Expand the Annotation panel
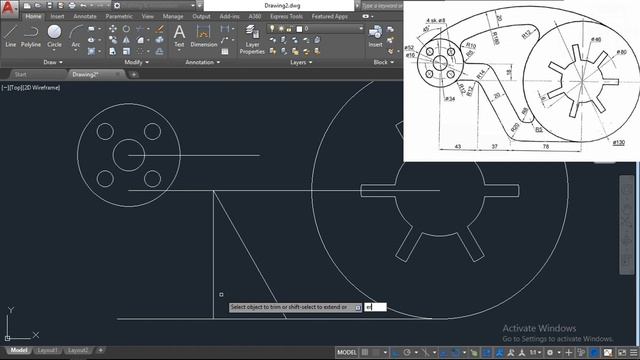The image size is (640, 360). (202, 62)
